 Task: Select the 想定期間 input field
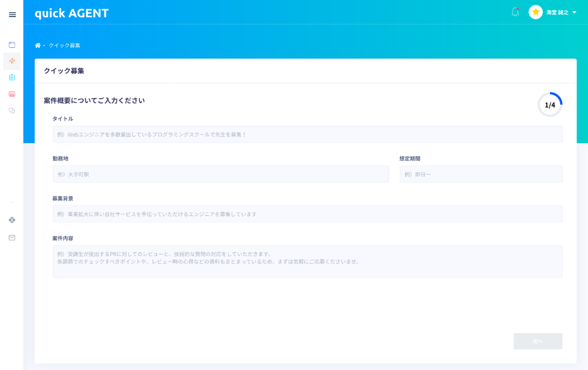click(481, 174)
